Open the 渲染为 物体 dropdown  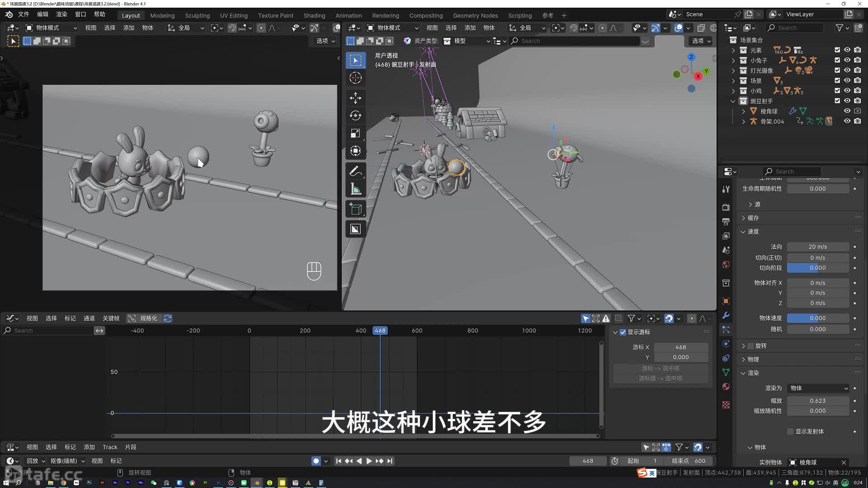tap(818, 388)
